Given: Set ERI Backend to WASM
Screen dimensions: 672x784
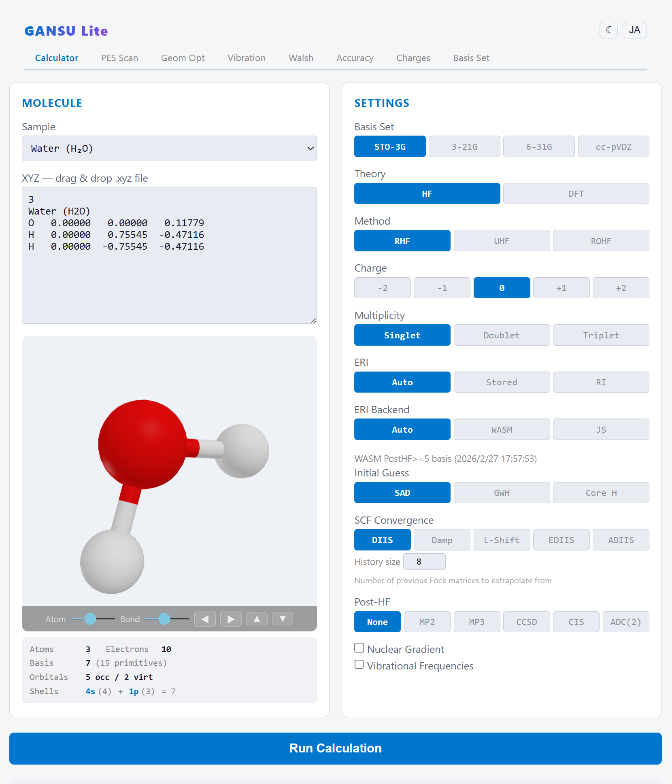Looking at the screenshot, I should 502,429.
